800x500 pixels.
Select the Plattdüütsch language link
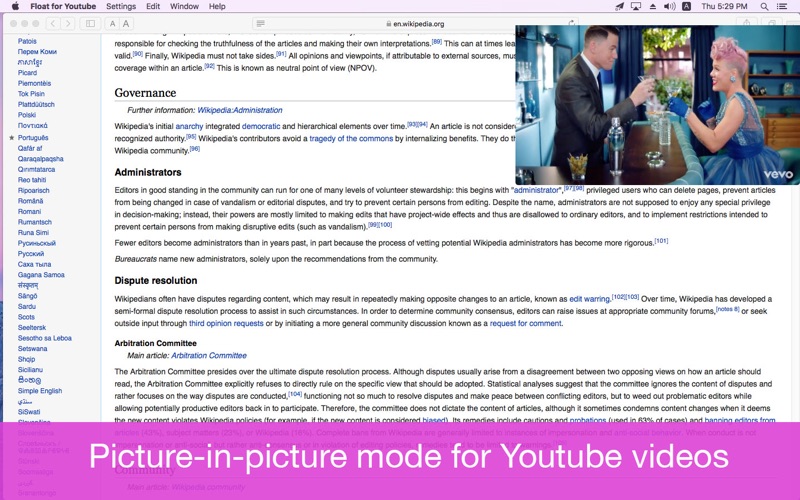[x=36, y=105]
